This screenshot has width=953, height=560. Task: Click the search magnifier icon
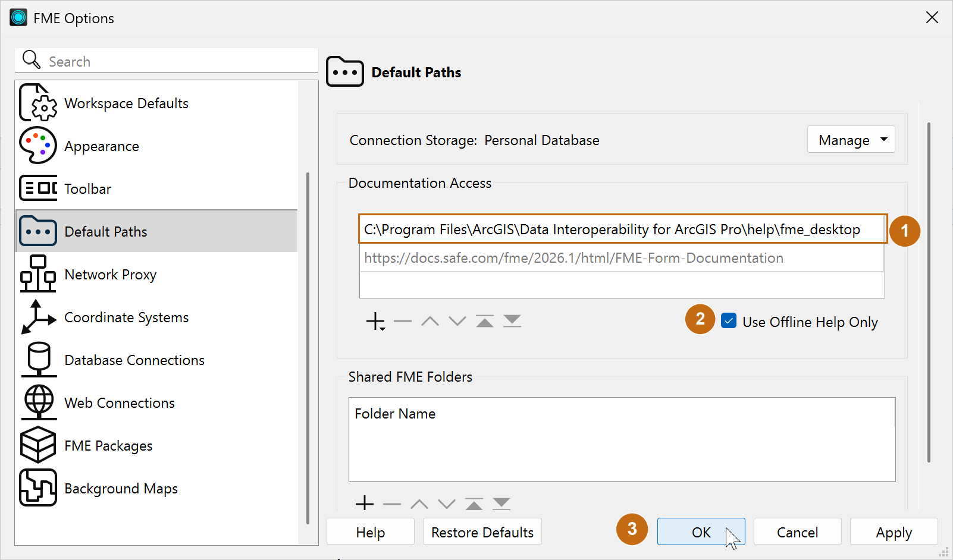[x=31, y=60]
